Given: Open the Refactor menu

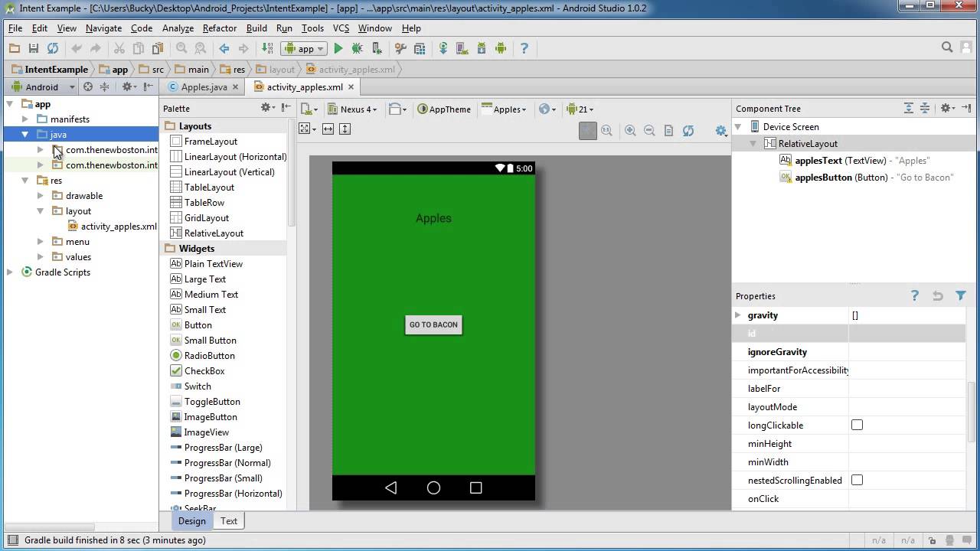Looking at the screenshot, I should pos(220,28).
